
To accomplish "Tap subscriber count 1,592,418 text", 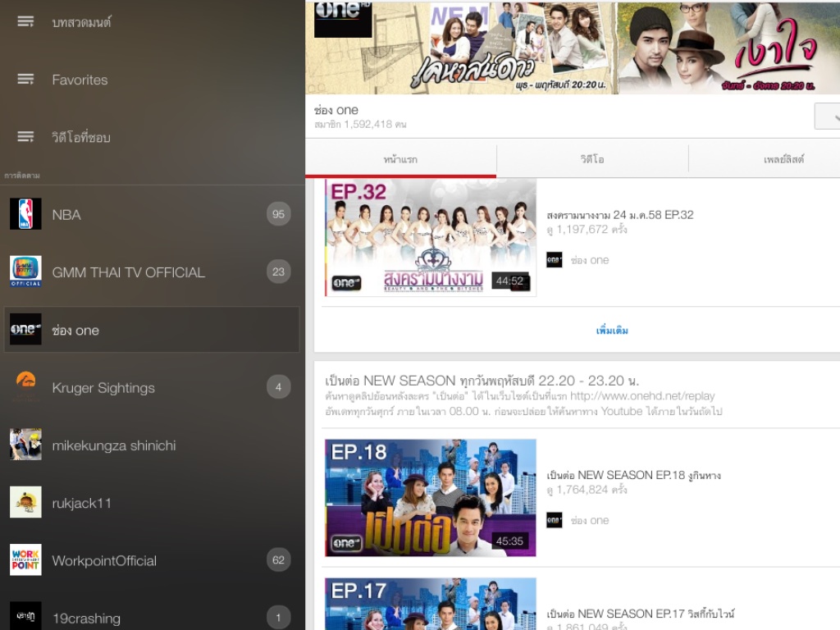I will click(360, 125).
